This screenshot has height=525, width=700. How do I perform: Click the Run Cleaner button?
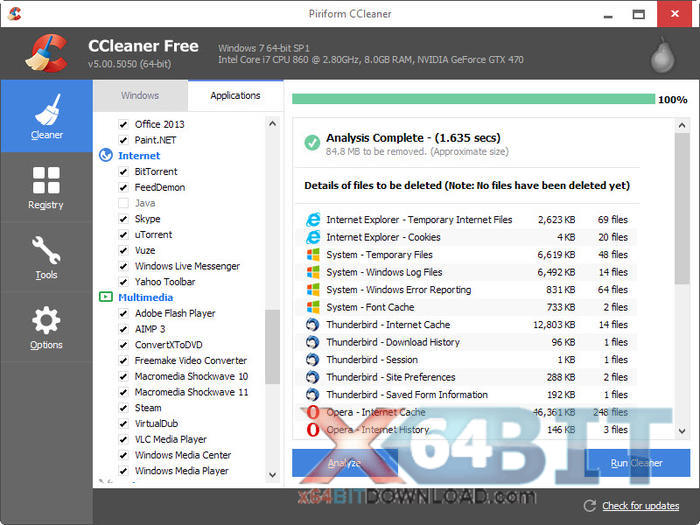637,463
